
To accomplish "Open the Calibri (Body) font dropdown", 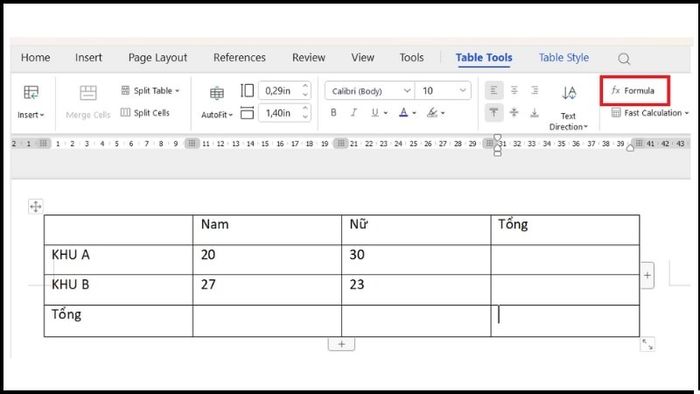I will point(370,91).
